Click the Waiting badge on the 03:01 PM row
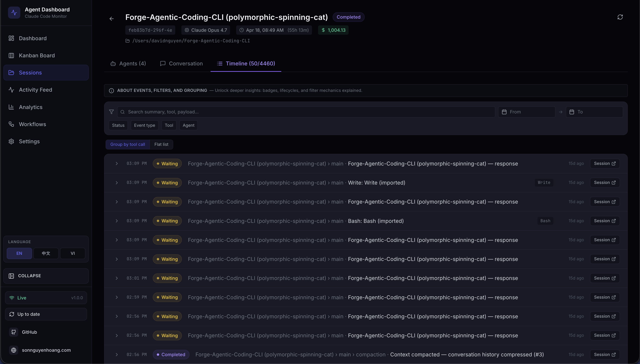The image size is (640, 364). tap(167, 278)
